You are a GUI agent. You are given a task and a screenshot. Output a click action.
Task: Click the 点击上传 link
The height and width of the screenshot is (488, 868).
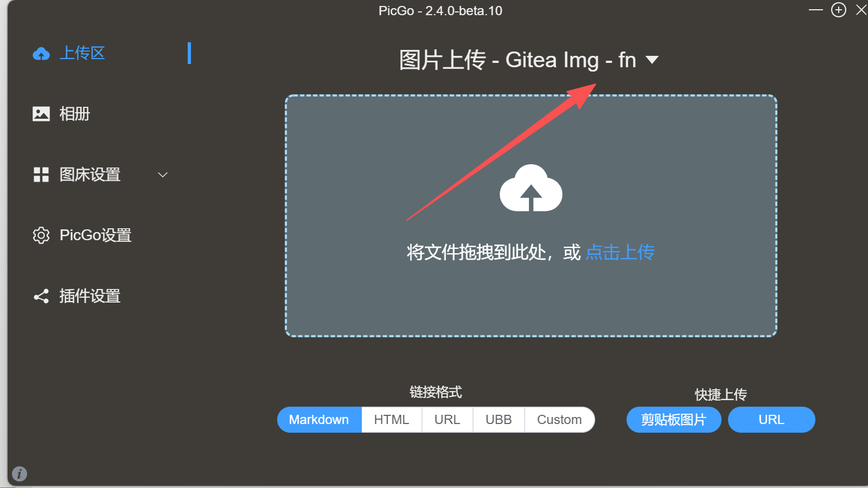point(620,252)
